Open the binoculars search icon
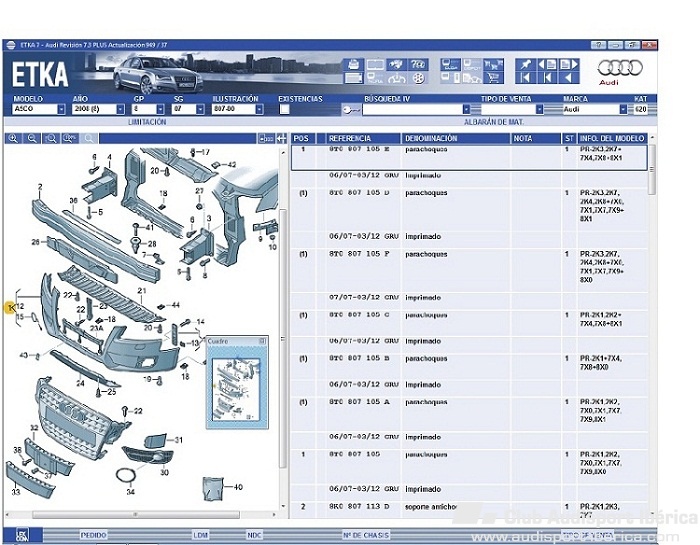The width and height of the screenshot is (700, 545). (x=396, y=64)
